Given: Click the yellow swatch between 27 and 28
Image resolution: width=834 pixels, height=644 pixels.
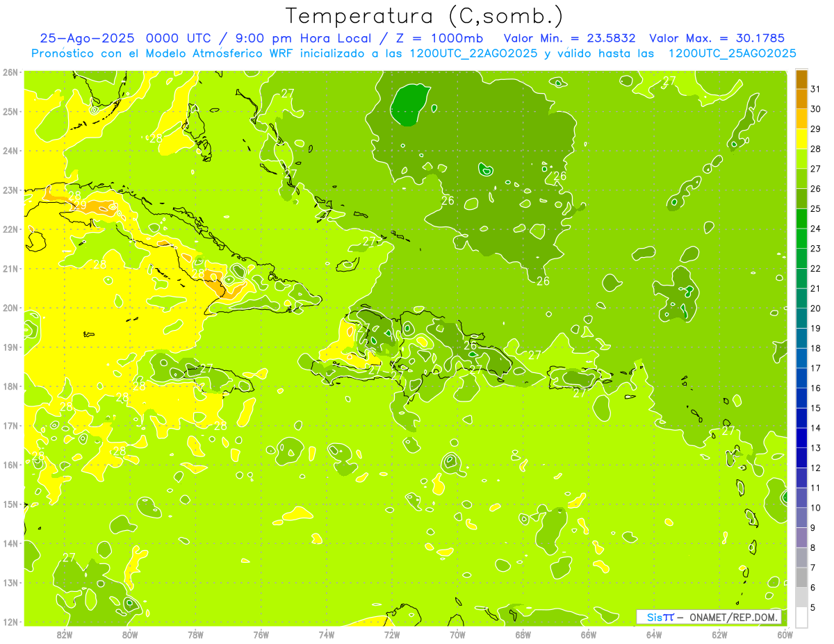Looking at the screenshot, I should 801,158.
